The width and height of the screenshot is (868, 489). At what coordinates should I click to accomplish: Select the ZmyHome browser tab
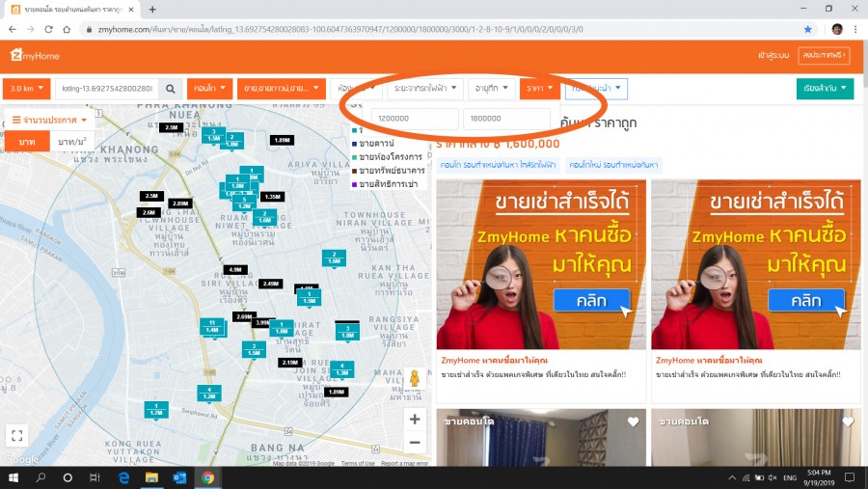(70, 10)
